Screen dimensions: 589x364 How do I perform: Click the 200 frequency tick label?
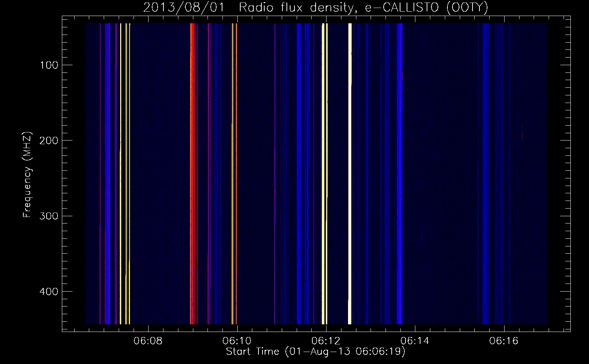(48, 141)
